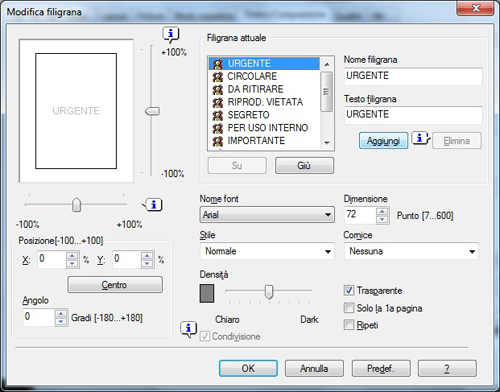The image size is (500, 392).
Task: Increase Y position with the up spinner
Action: [x=147, y=256]
